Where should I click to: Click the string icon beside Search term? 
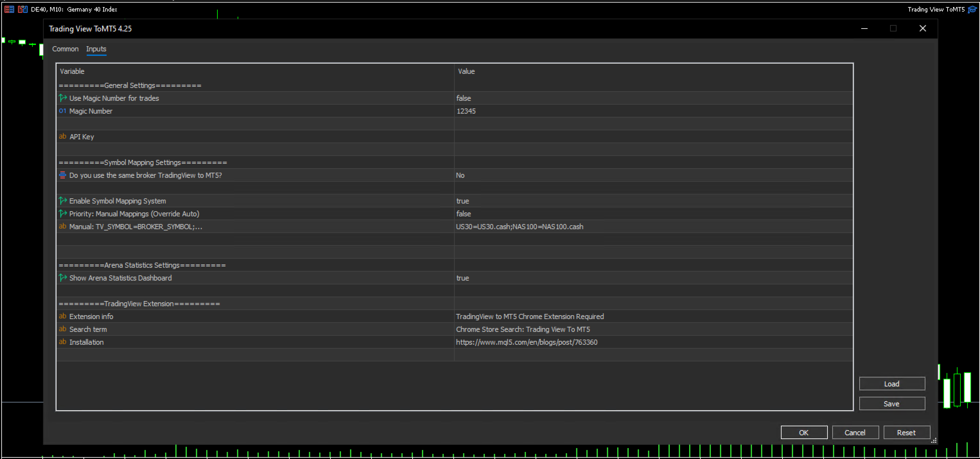(x=62, y=329)
